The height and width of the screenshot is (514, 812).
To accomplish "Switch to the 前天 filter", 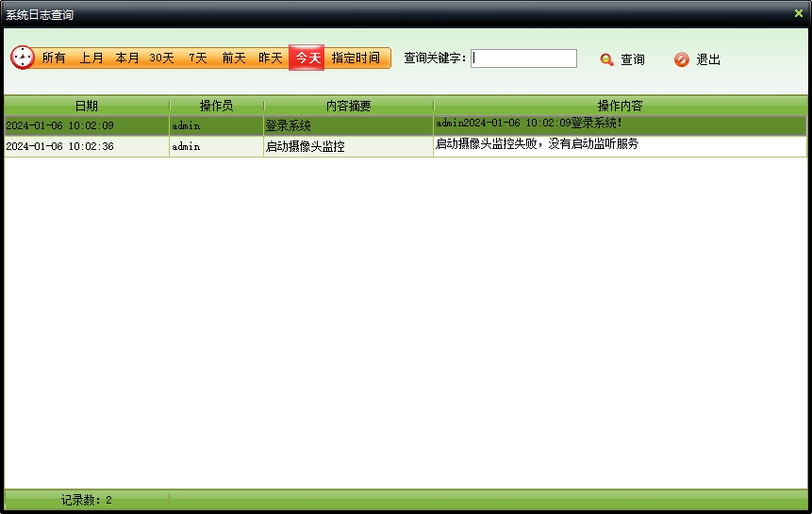I will pos(234,58).
